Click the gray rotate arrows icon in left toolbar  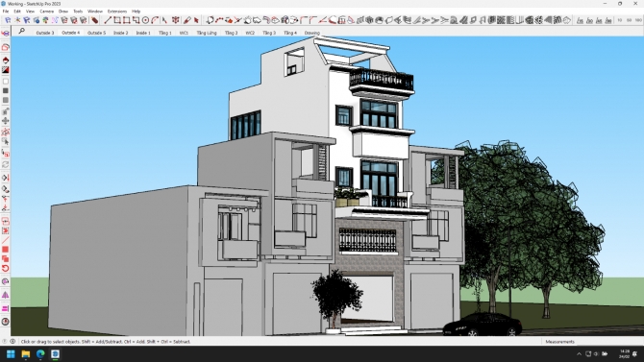[6, 164]
